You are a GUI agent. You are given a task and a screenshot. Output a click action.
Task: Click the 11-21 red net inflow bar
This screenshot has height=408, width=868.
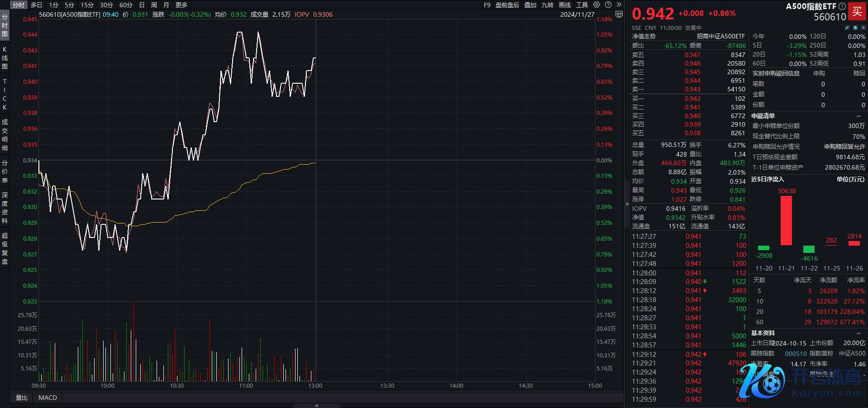786,220
